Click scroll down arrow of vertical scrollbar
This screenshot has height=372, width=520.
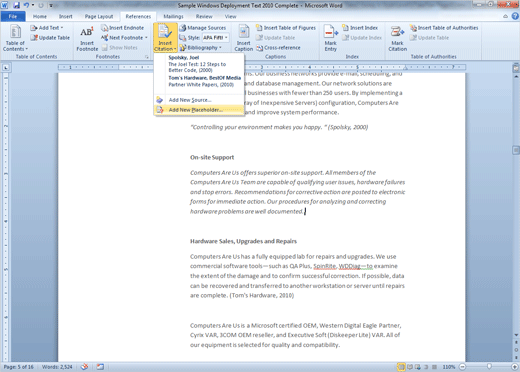(516, 335)
